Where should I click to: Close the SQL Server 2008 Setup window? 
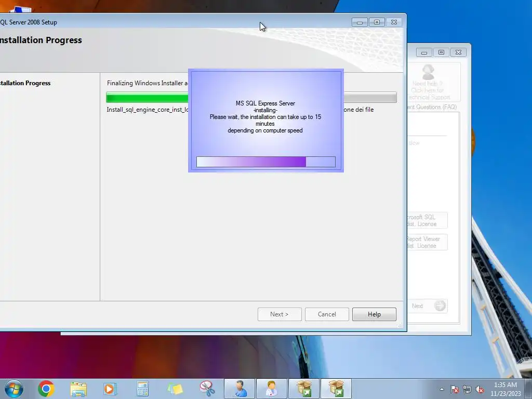[394, 22]
